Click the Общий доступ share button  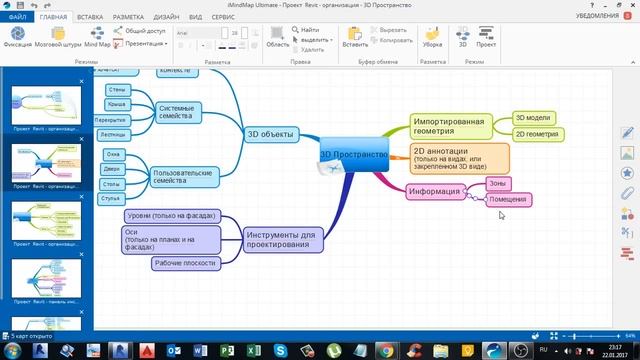point(139,31)
